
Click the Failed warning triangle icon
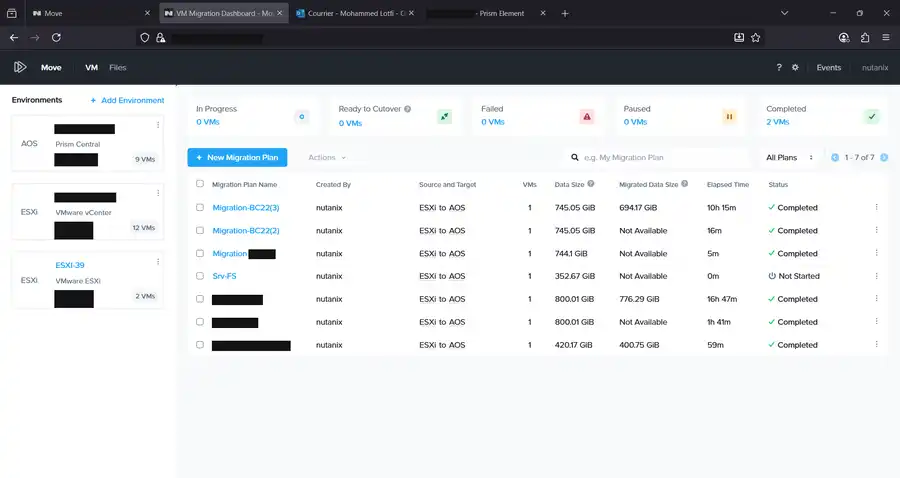click(587, 116)
